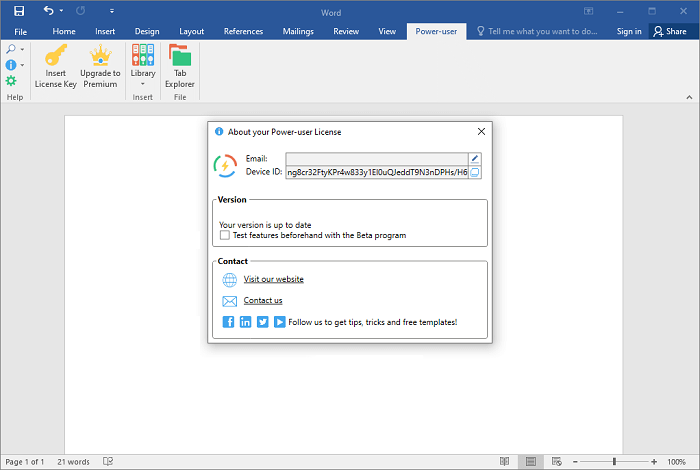This screenshot has height=470, width=700.
Task: Undo the last action
Action: (x=48, y=10)
